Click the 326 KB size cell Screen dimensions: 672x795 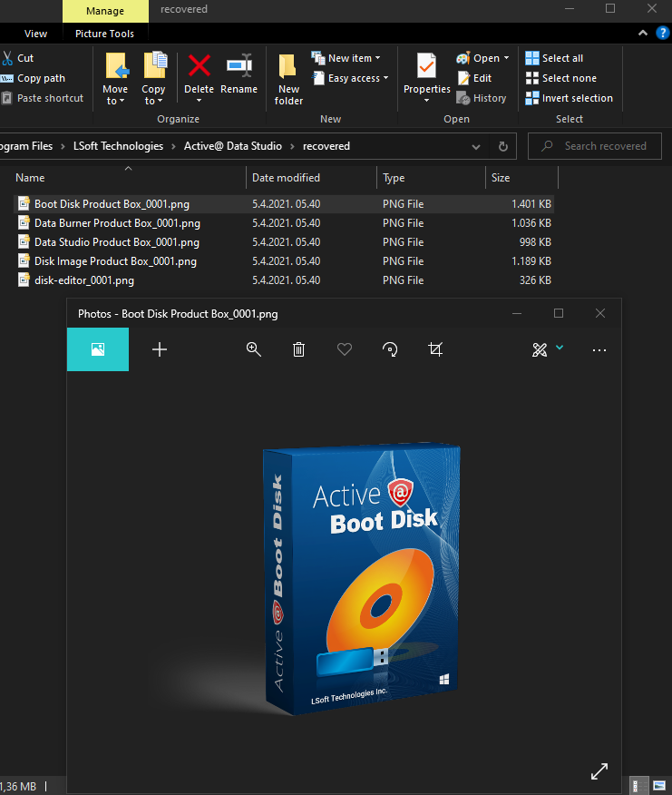click(535, 280)
